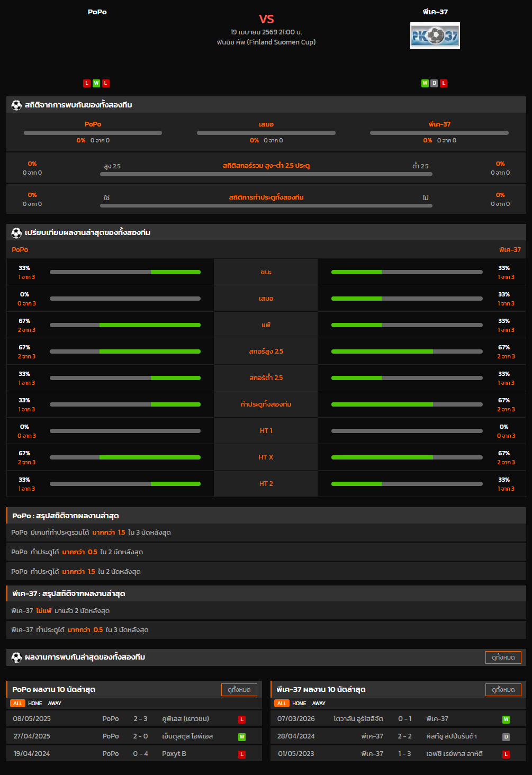Click the green W form badge under พีเค-37

tap(425, 83)
